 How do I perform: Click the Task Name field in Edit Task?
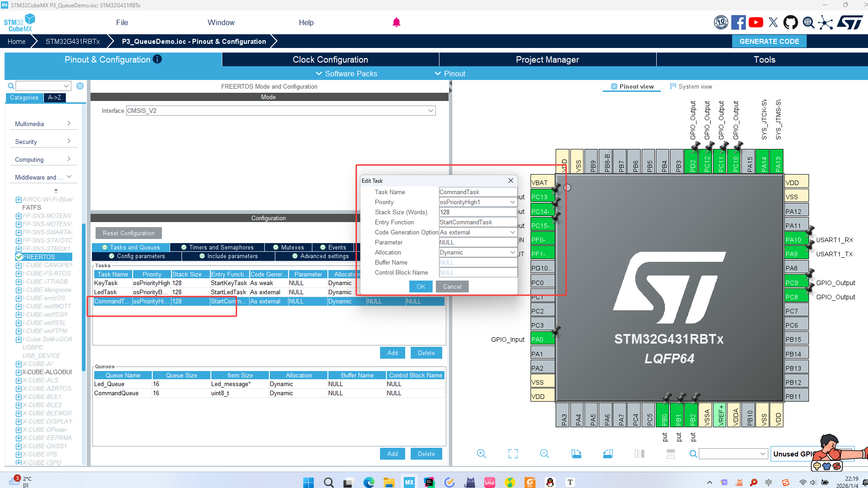[x=478, y=192]
